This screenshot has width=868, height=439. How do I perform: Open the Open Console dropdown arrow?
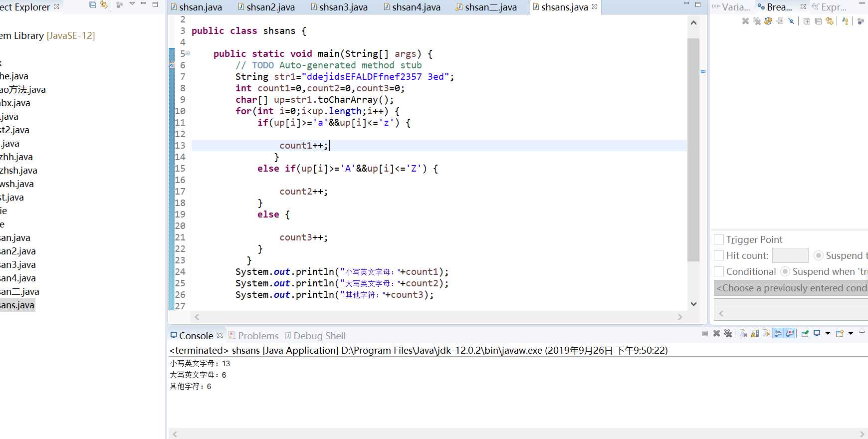[x=851, y=333]
